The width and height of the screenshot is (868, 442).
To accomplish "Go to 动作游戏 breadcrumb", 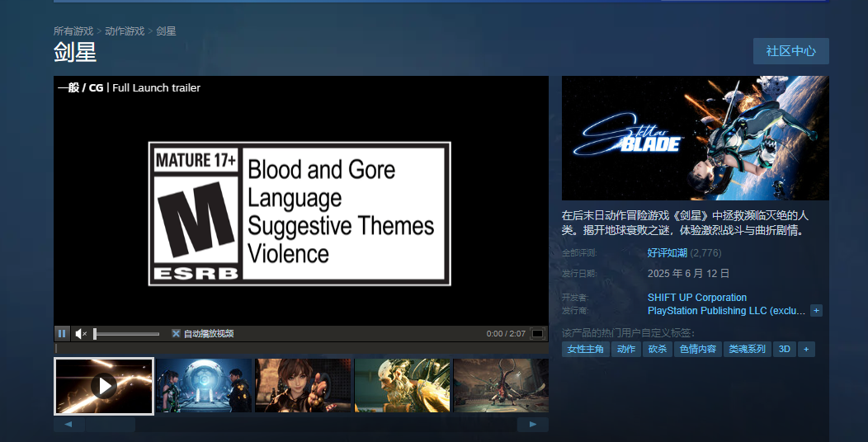I will tap(125, 31).
